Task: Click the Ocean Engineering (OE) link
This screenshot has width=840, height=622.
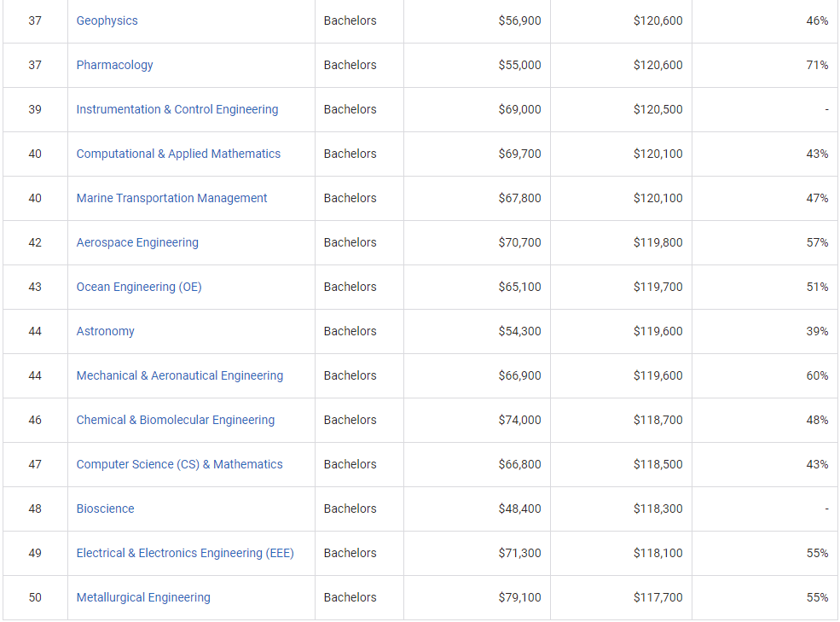Action: point(139,287)
